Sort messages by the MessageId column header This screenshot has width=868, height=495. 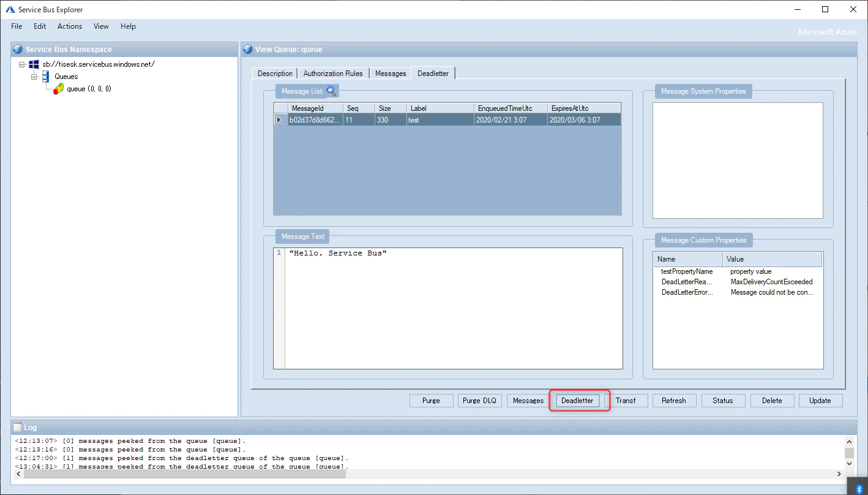(x=315, y=108)
